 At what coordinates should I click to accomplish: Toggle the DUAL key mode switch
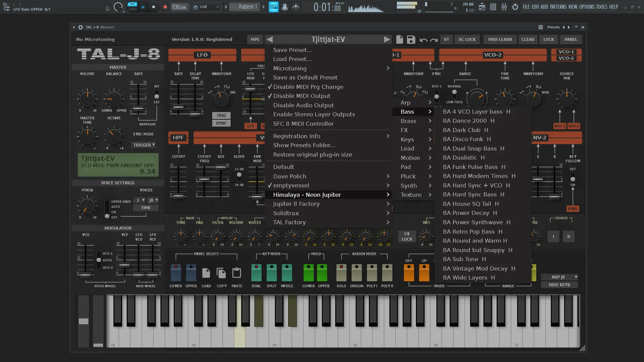[x=256, y=273]
